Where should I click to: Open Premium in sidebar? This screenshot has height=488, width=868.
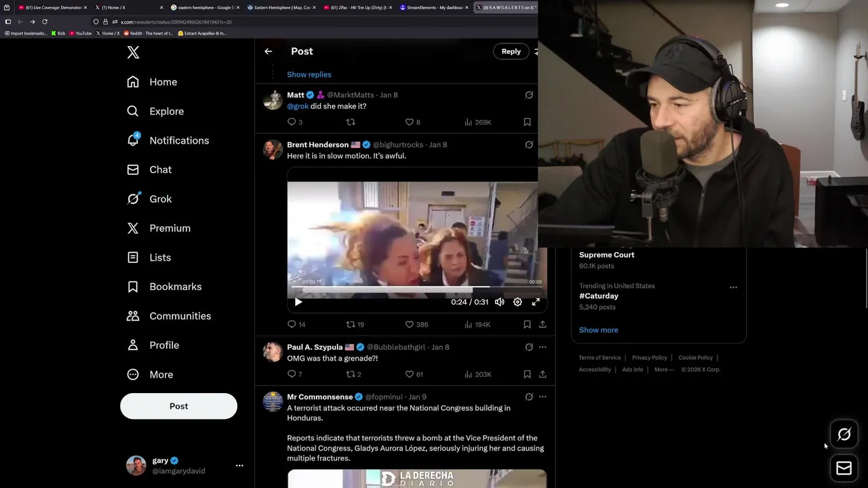coord(159,228)
